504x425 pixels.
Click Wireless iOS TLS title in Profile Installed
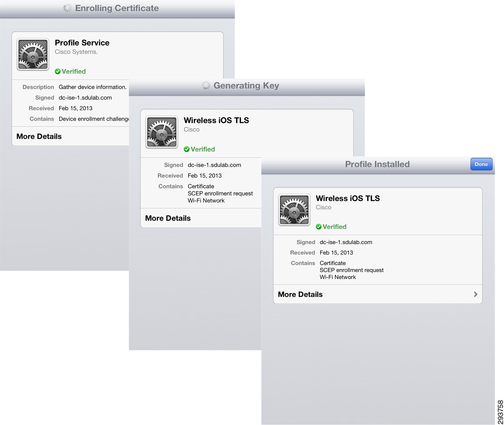click(x=348, y=198)
